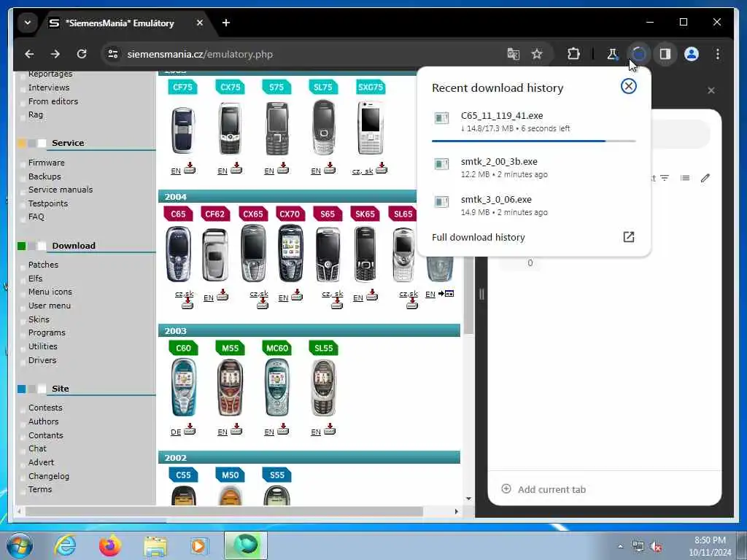Open the Elfs download section
The image size is (747, 560).
coord(35,278)
